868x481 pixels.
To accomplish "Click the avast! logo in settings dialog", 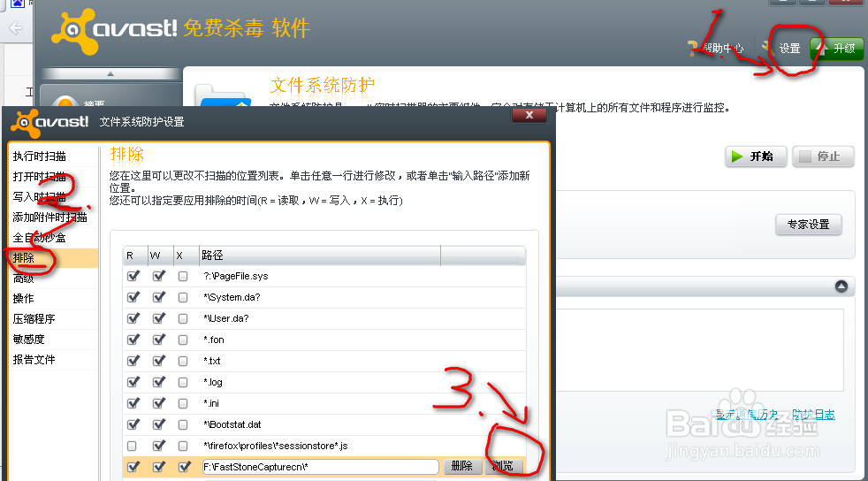I will click(49, 123).
